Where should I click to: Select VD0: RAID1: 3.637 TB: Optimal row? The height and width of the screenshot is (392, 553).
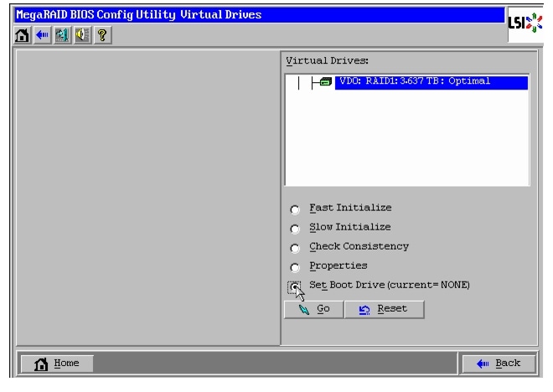431,82
